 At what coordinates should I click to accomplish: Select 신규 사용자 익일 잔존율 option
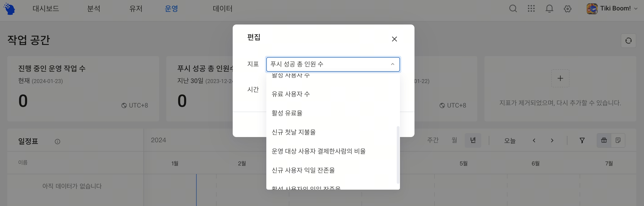[x=333, y=170]
